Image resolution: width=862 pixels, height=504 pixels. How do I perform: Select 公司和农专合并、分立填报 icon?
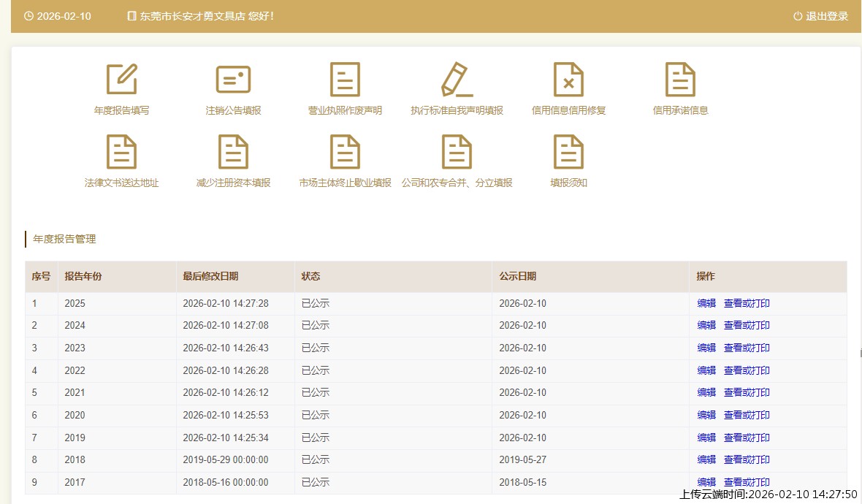[x=457, y=153]
